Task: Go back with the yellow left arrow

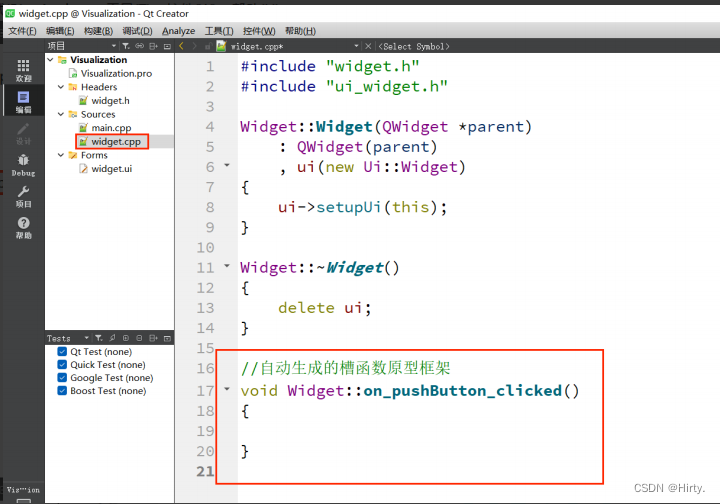Action: pyautogui.click(x=181, y=46)
